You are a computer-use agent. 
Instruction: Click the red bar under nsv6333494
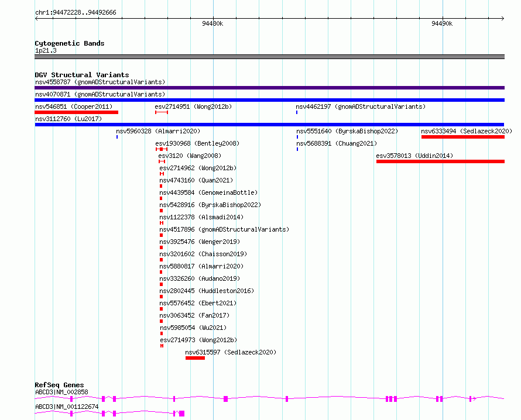[x=463, y=137]
